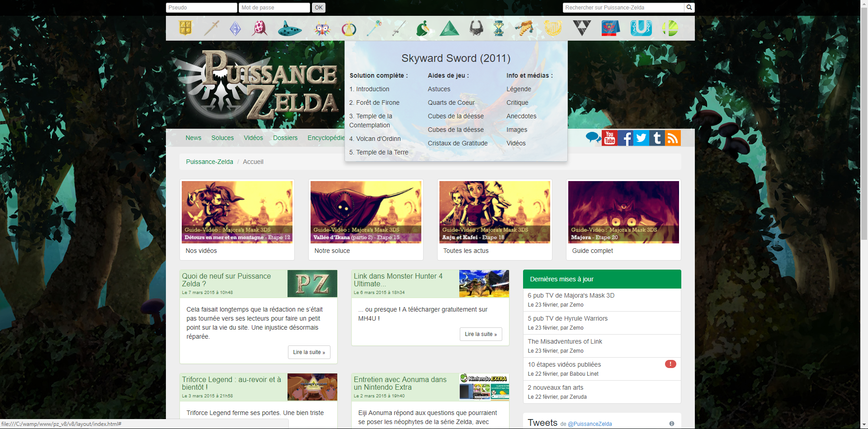
Task: Open the News menu
Action: [193, 138]
